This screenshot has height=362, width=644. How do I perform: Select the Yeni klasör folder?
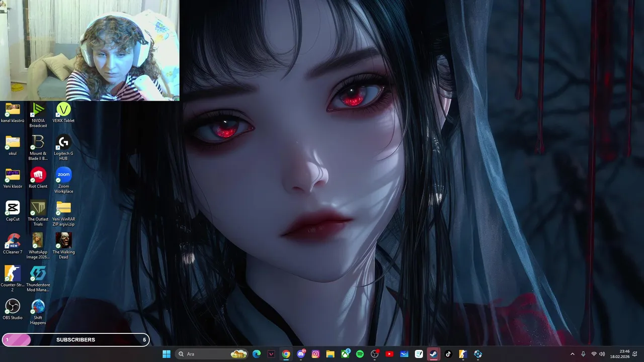[x=13, y=178]
